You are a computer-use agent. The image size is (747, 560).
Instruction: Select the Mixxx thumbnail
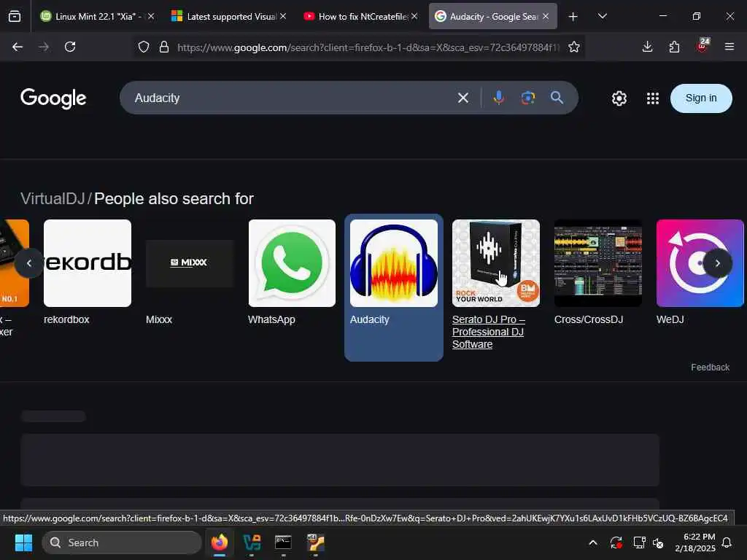(190, 262)
